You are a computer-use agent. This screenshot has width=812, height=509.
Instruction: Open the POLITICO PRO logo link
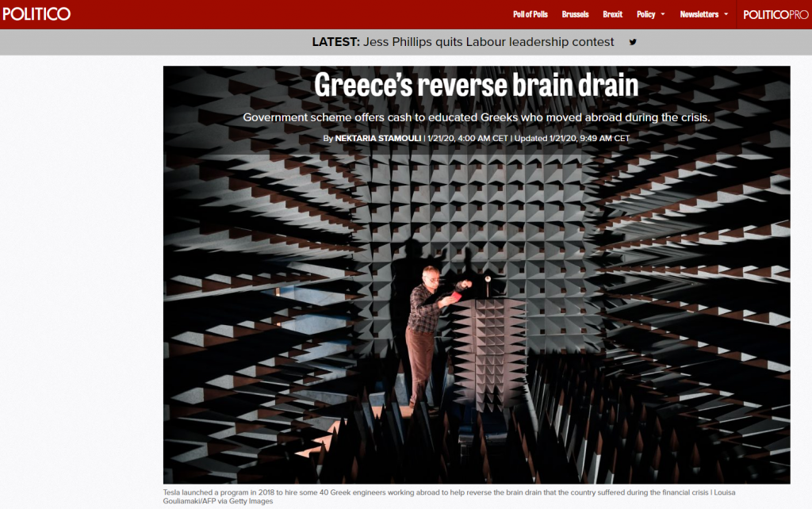coord(775,14)
